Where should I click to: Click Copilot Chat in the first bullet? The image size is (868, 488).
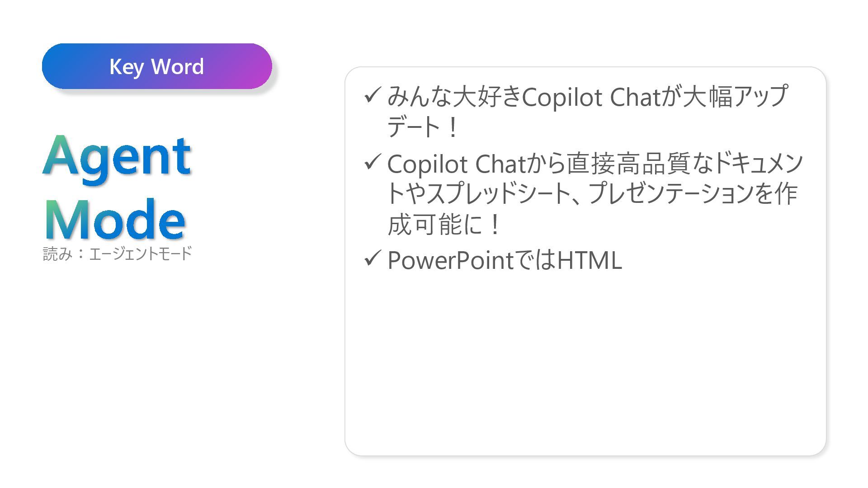tap(591, 98)
